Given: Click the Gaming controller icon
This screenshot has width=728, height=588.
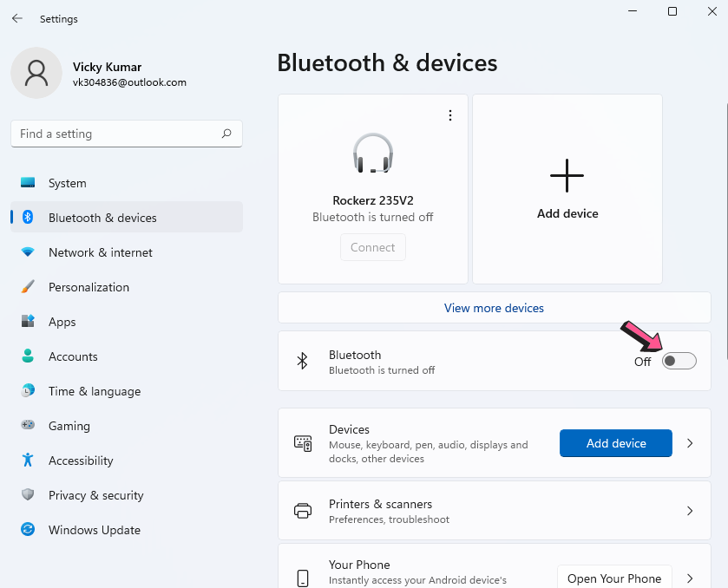Looking at the screenshot, I should (x=28, y=425).
